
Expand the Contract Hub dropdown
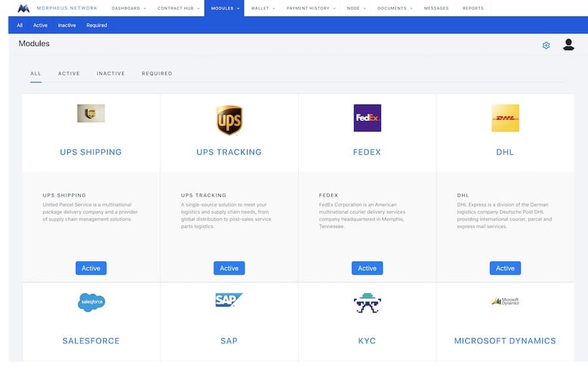click(x=178, y=8)
